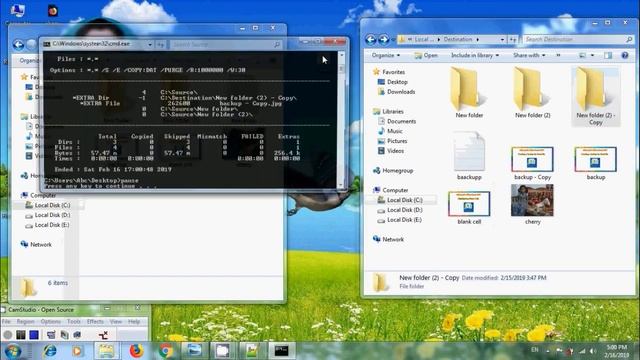Select Desktop under Favorites in Destination window
Image resolution: width=640 pixels, height=360 pixels.
tap(393, 82)
